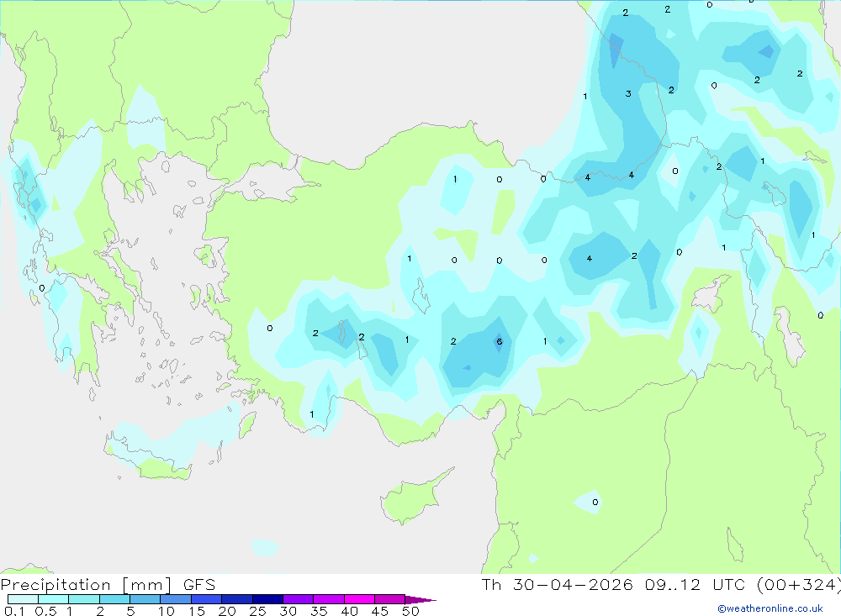This screenshot has height=616, width=841.
Task: Click the 40–45 mm magenta legend swatch
Action: tap(359, 599)
